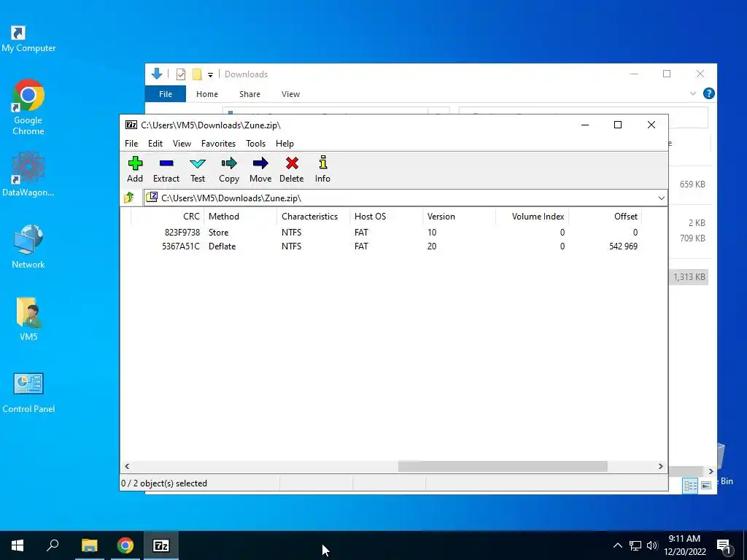Choose the Move toolbar icon
Image resolution: width=747 pixels, height=560 pixels.
point(260,169)
